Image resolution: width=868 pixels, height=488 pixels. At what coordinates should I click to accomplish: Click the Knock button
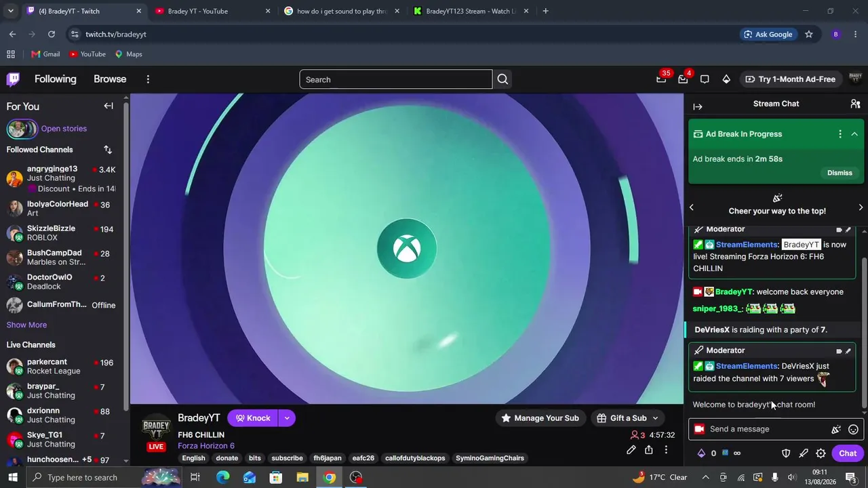253,418
